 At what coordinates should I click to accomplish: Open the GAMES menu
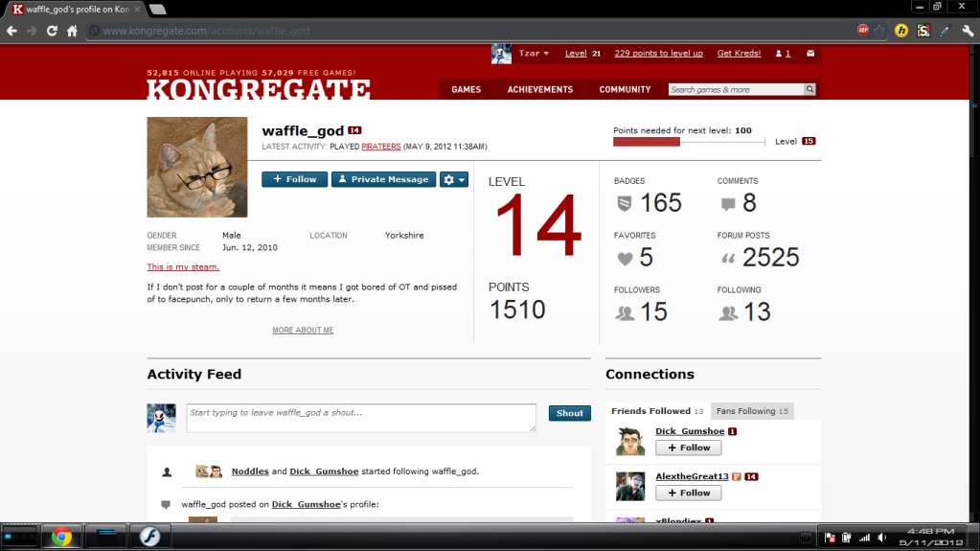pyautogui.click(x=467, y=89)
